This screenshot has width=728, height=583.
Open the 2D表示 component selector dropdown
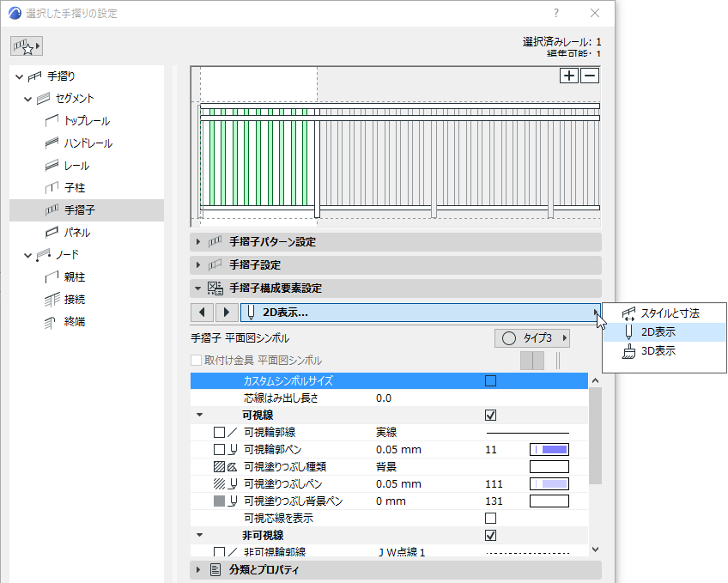598,312
